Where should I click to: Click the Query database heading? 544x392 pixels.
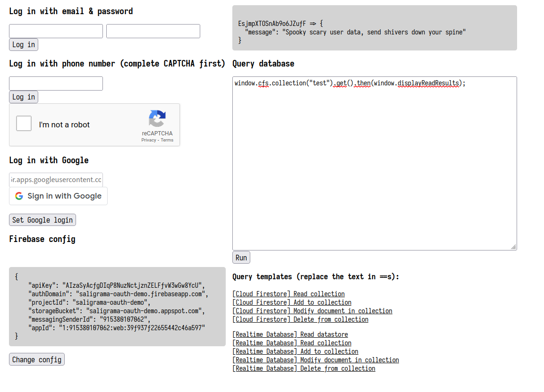click(263, 64)
